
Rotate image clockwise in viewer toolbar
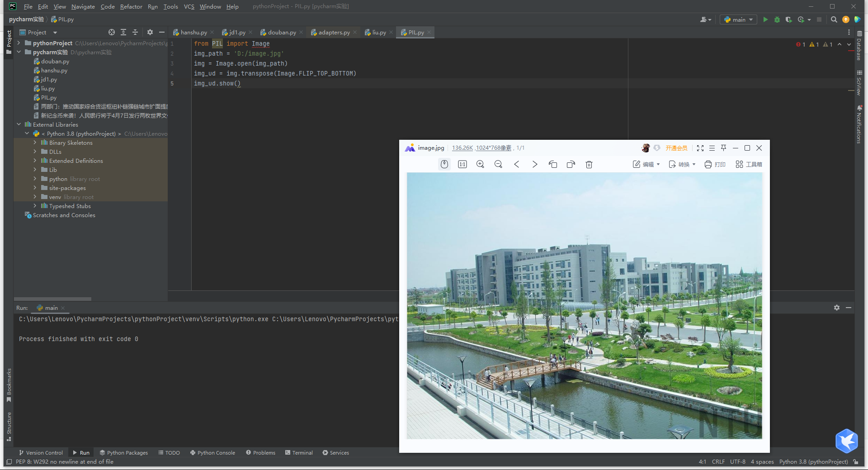coord(571,164)
